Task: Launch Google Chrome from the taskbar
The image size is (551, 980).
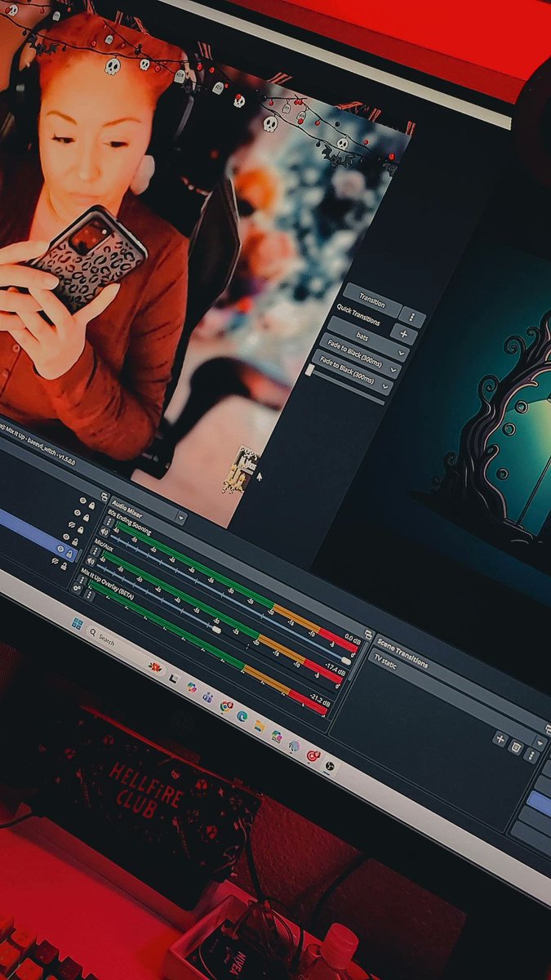Action: 225,706
